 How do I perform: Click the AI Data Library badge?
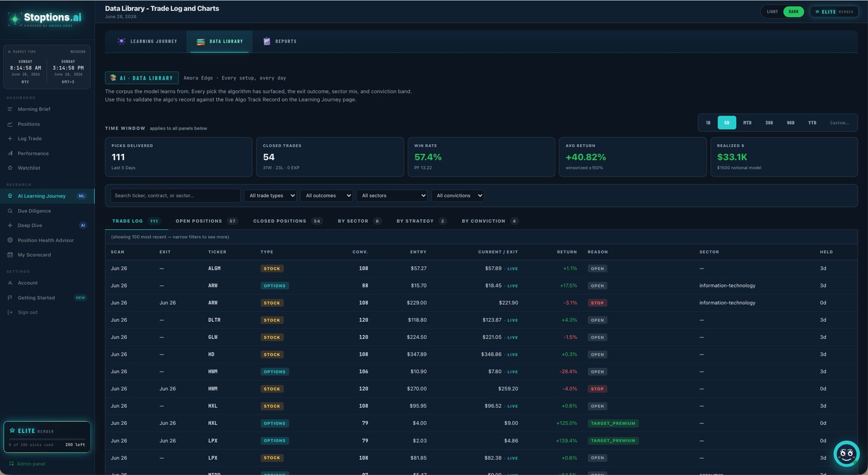[x=142, y=78]
